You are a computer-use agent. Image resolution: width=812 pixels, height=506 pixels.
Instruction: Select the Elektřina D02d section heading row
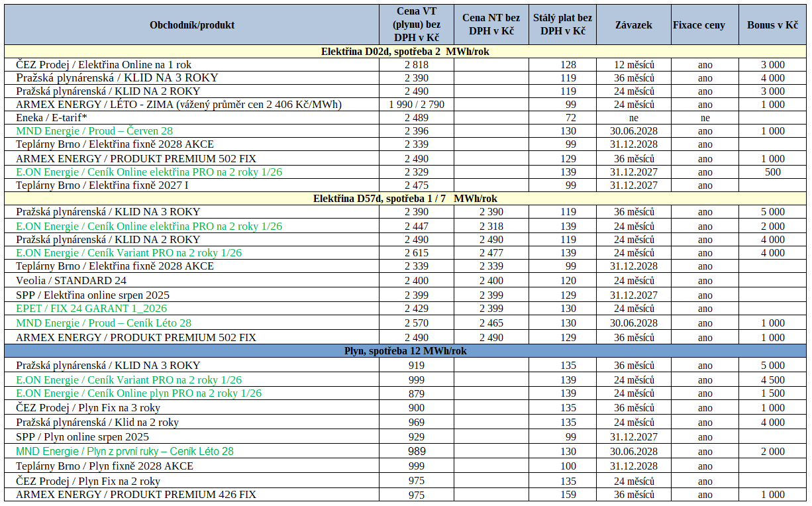point(405,52)
